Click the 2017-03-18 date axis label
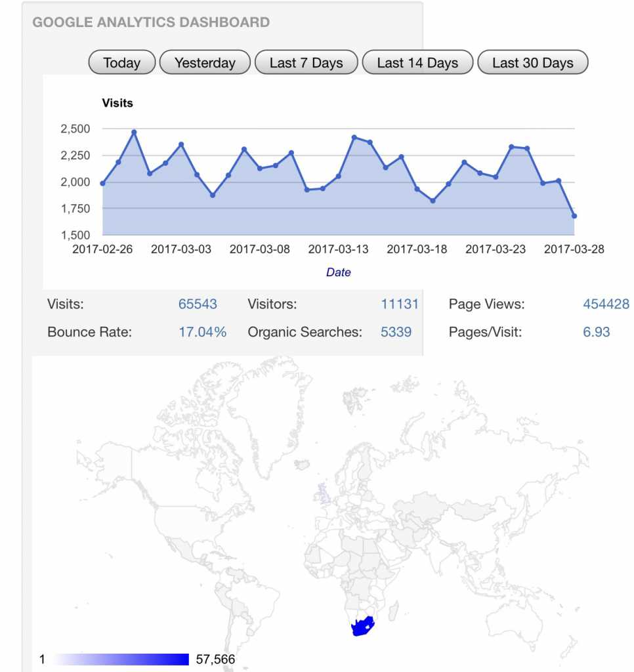Screen dimensions: 634x672 417,249
